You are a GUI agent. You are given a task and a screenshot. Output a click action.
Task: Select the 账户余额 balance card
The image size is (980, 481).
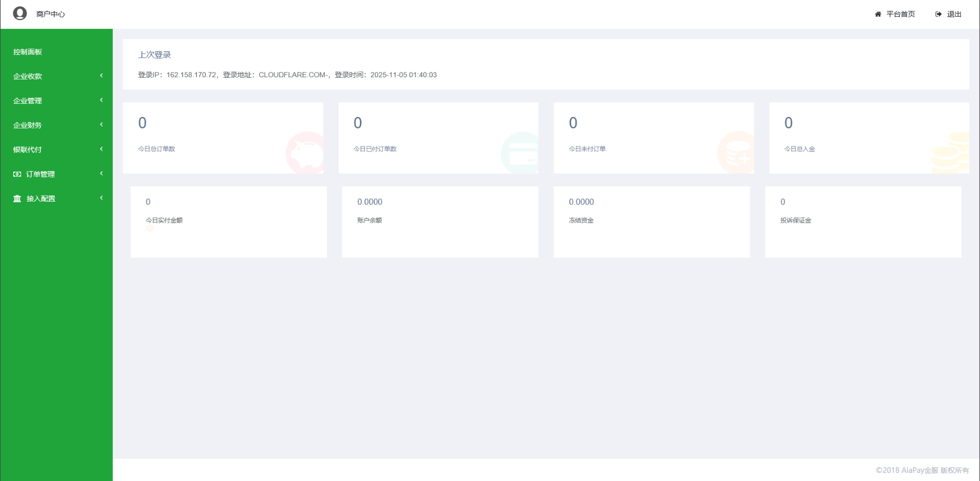[x=440, y=222]
